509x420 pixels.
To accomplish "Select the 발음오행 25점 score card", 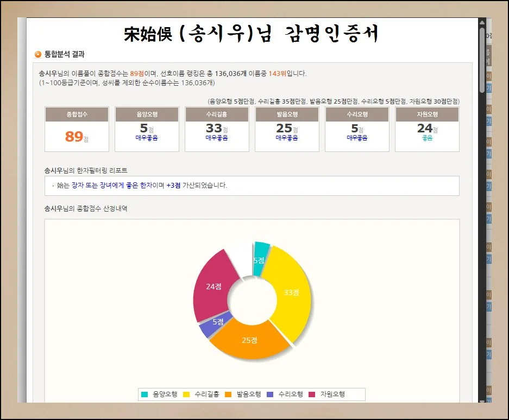I will pyautogui.click(x=287, y=129).
